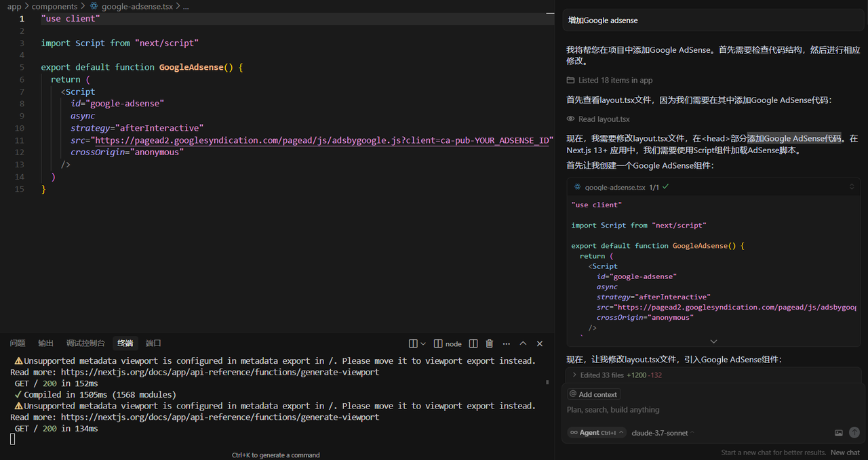
Task: Focus the Plan, search, build anything input
Action: [712, 410]
